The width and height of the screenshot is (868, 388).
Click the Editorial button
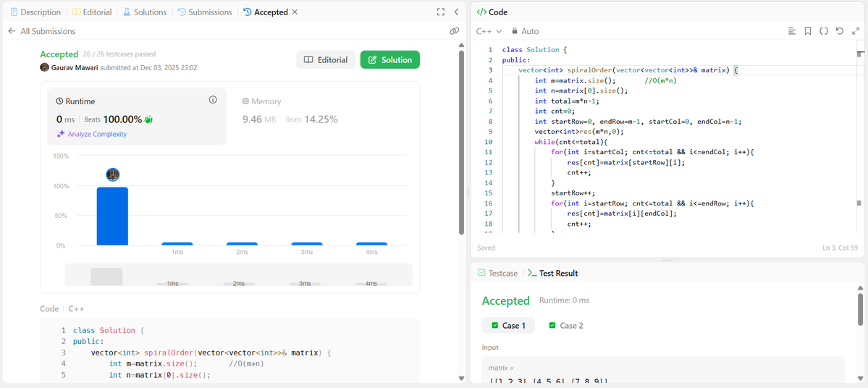click(x=326, y=60)
